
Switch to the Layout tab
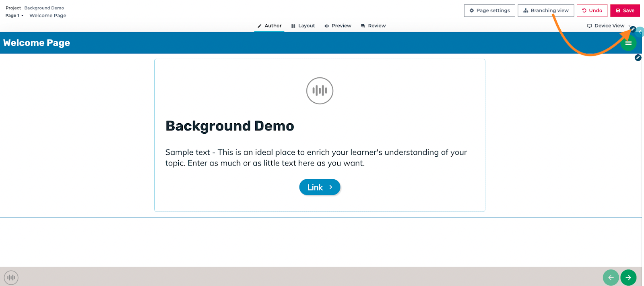(303, 26)
